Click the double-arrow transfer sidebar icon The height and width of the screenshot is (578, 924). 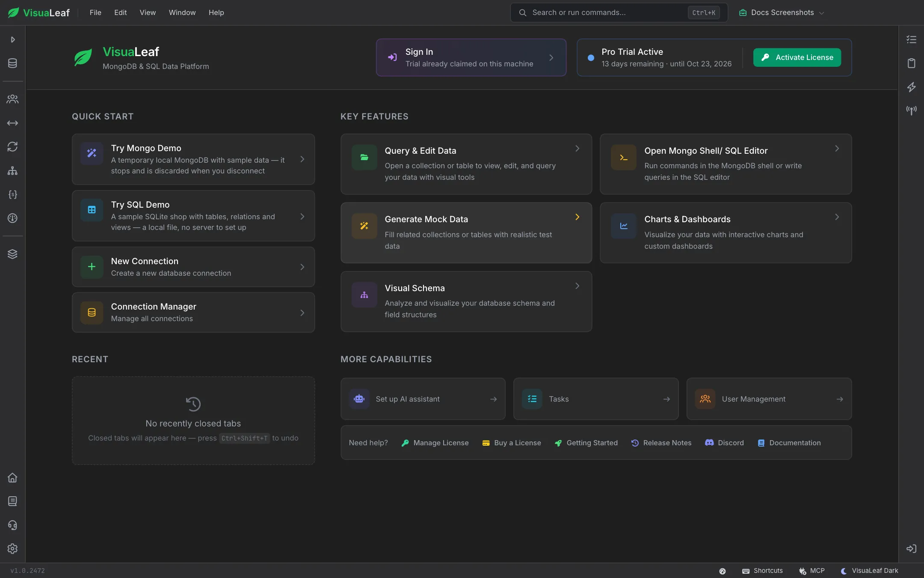12,123
